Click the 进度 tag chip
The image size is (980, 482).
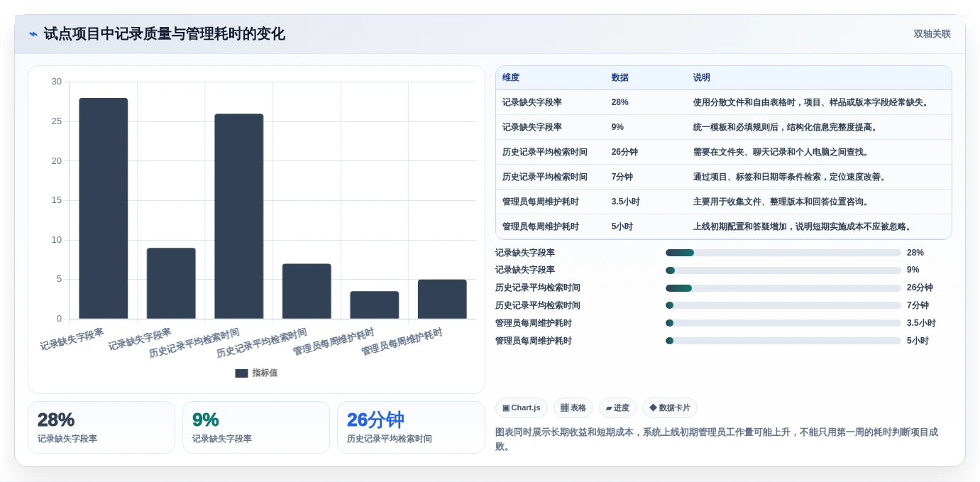(x=617, y=407)
